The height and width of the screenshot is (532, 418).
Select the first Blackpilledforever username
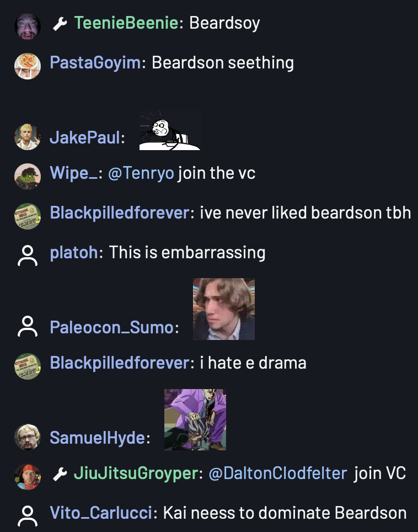[x=120, y=213]
